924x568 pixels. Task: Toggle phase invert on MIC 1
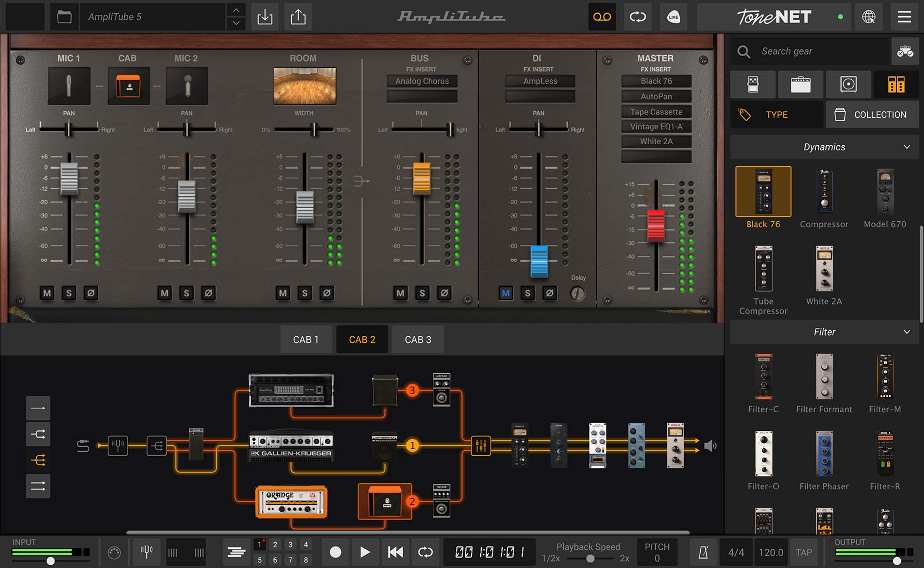pos(91,293)
